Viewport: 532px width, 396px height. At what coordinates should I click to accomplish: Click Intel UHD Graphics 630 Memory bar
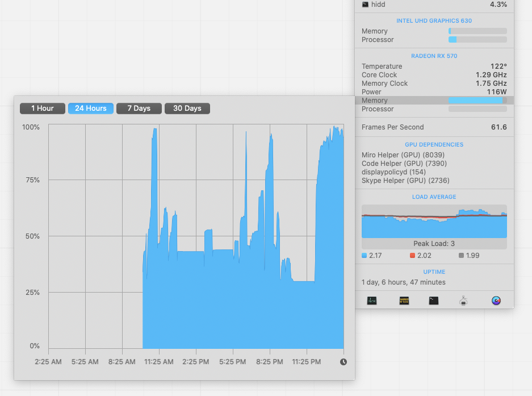pyautogui.click(x=477, y=31)
